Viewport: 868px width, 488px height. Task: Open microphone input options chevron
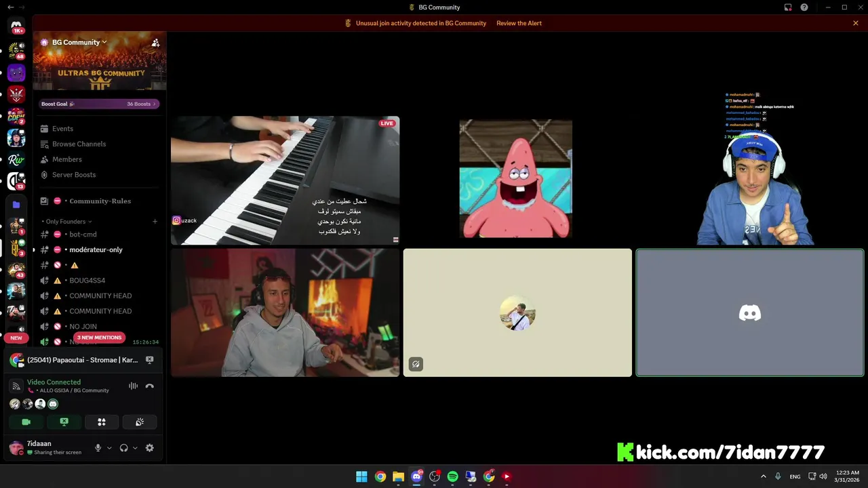coord(109,448)
